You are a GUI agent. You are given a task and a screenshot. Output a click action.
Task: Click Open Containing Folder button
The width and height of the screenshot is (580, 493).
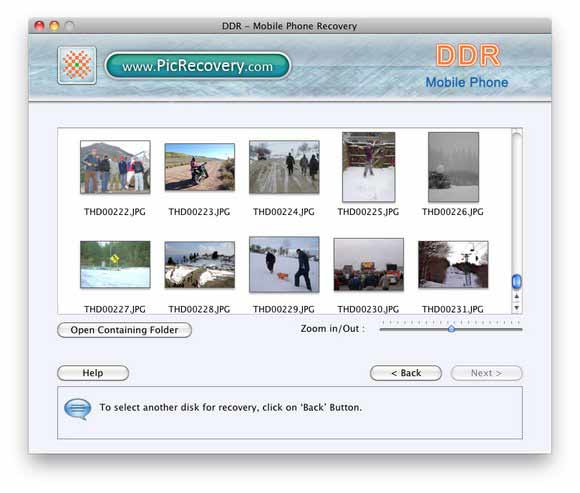(124, 330)
